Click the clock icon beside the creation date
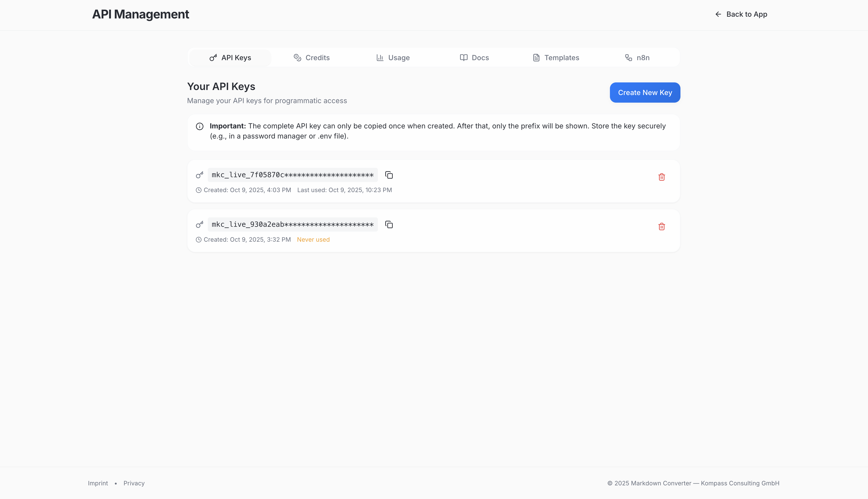The image size is (868, 499). pos(199,190)
